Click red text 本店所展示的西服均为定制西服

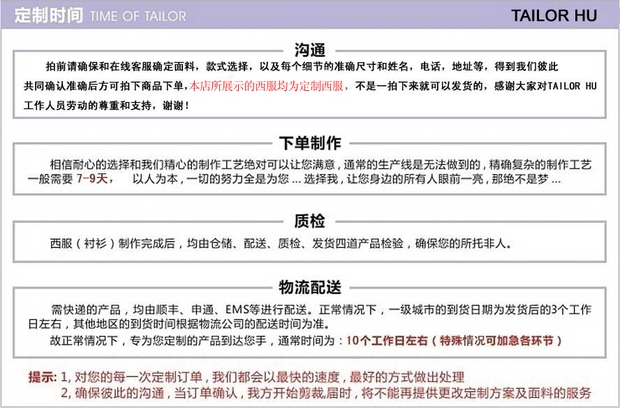pyautogui.click(x=266, y=86)
